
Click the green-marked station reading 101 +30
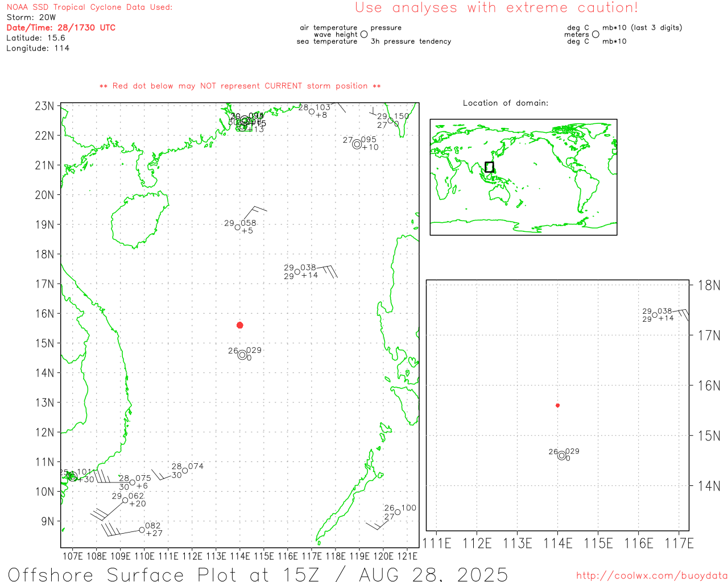tap(72, 476)
